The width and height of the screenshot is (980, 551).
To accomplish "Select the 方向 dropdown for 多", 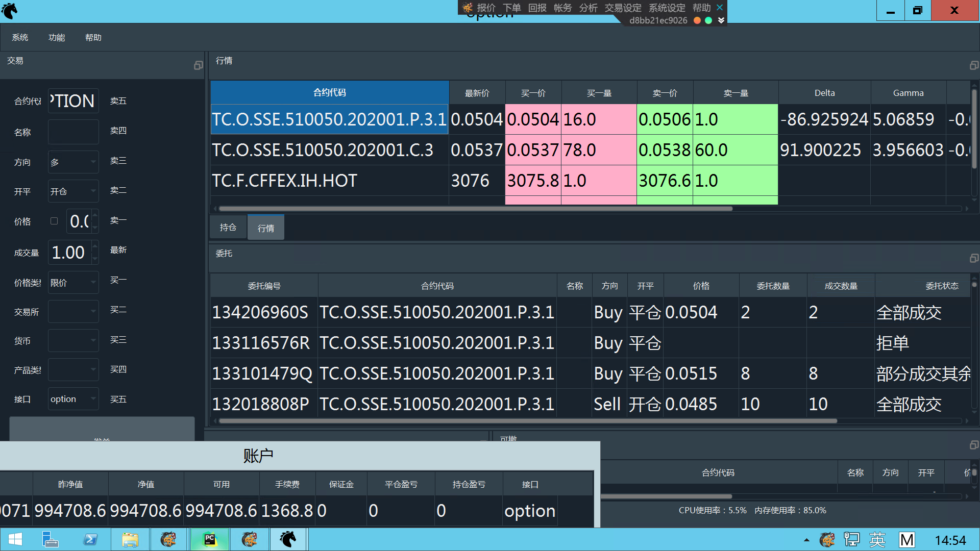I will pos(72,160).
